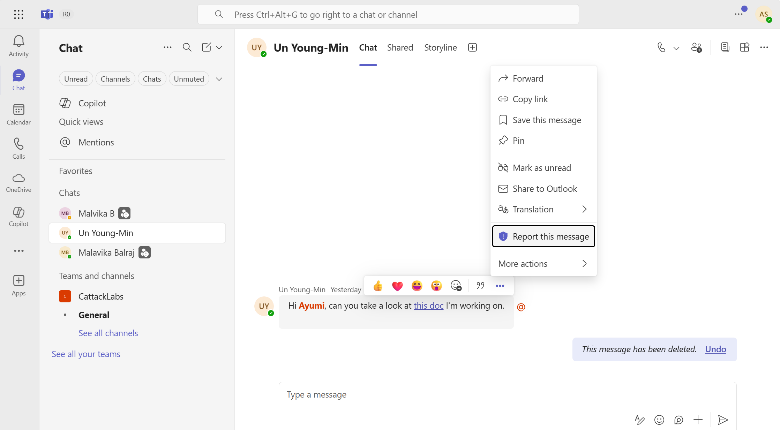Image resolution: width=780 pixels, height=430 pixels.
Task: Expand call options dropdown arrow
Action: coord(676,48)
